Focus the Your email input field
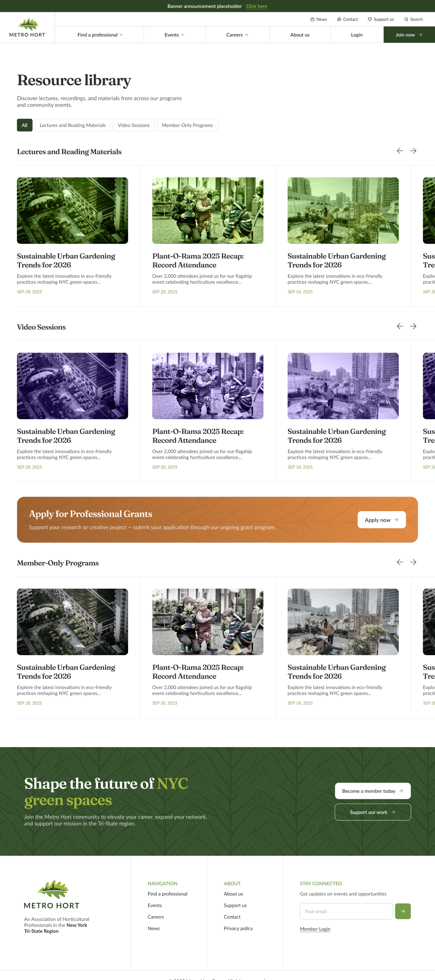The width and height of the screenshot is (435, 980). [x=346, y=911]
